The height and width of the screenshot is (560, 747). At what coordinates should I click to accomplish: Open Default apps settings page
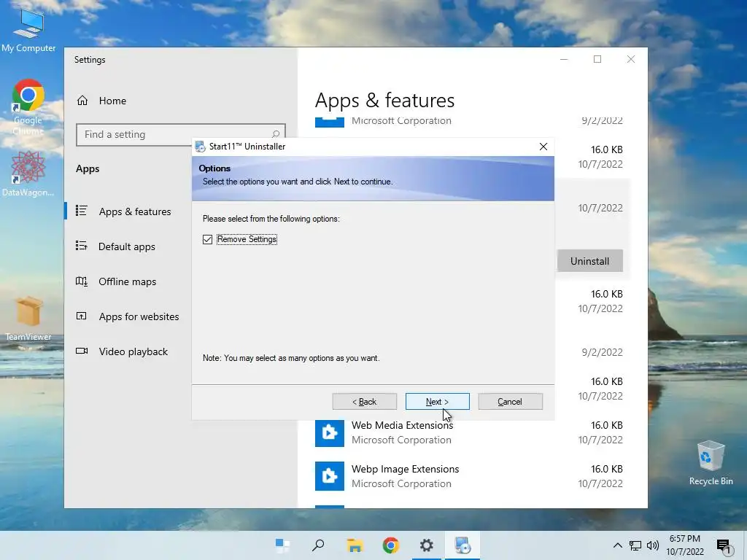[x=127, y=246]
